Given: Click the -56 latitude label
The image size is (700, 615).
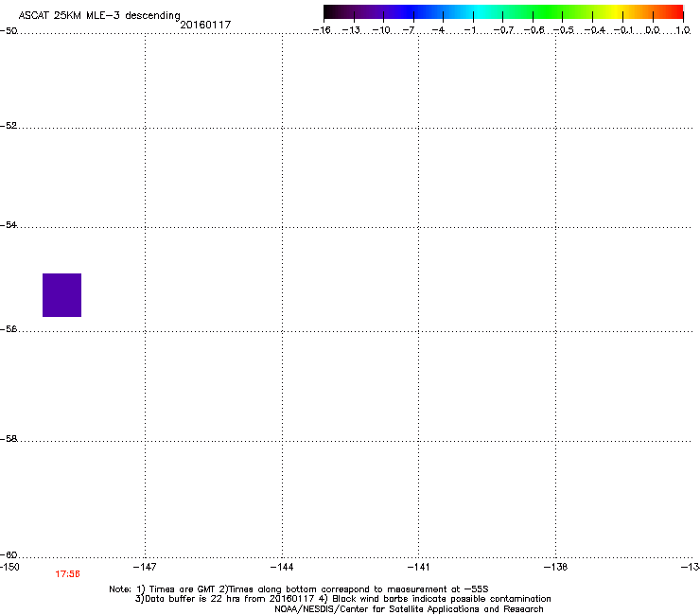Looking at the screenshot, I should click(x=9, y=329).
